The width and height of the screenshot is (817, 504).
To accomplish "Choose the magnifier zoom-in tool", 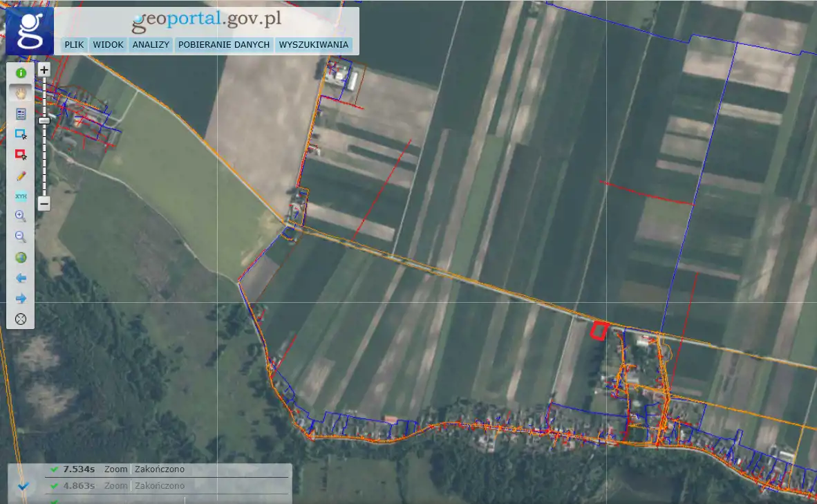I will 21,216.
